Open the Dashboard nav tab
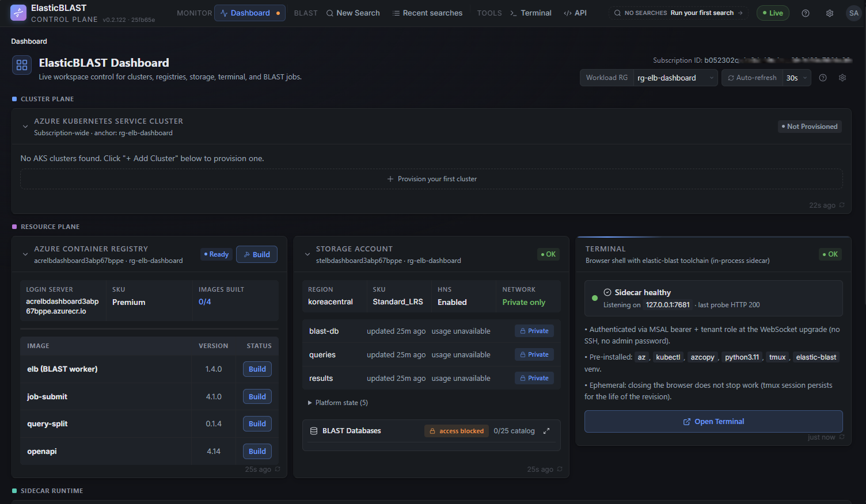This screenshot has height=504, width=866. click(250, 13)
